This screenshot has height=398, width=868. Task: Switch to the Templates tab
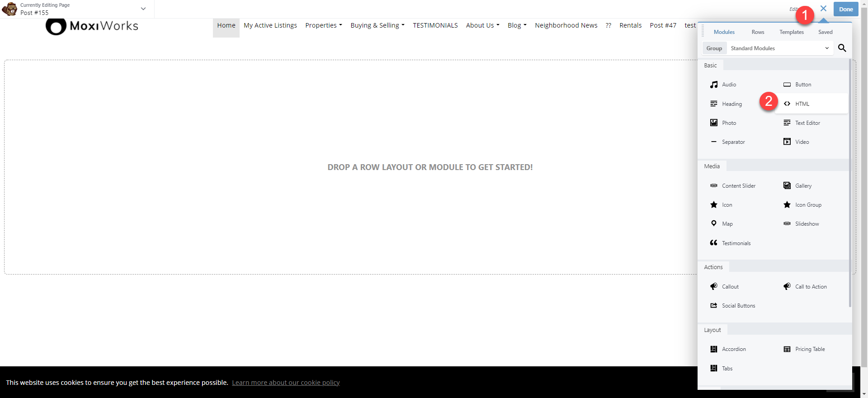tap(791, 32)
